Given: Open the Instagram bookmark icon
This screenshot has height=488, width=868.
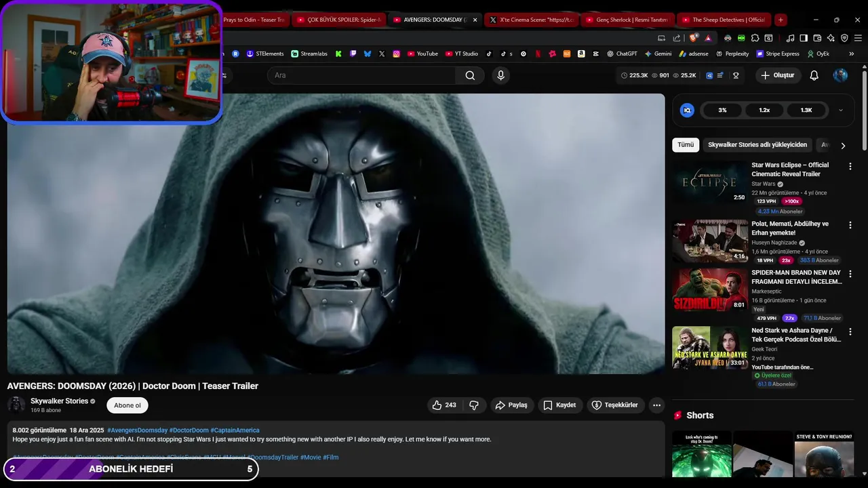Looking at the screenshot, I should (x=396, y=54).
